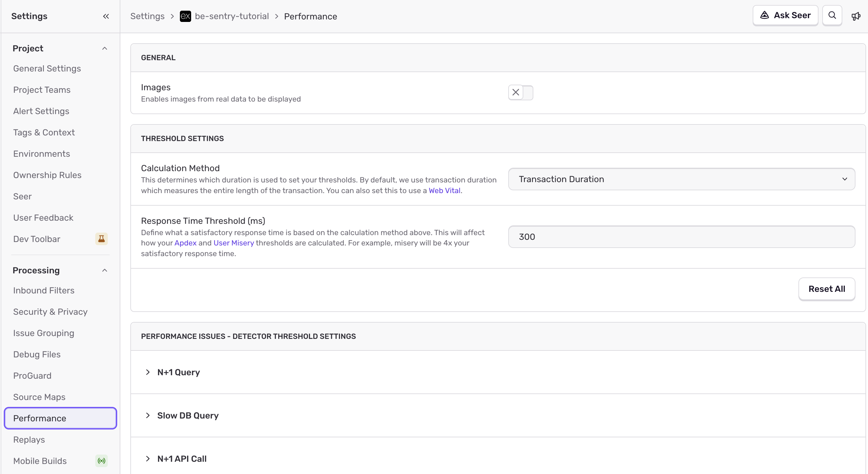The image size is (868, 474).
Task: Select Performance in sidebar
Action: click(x=60, y=418)
